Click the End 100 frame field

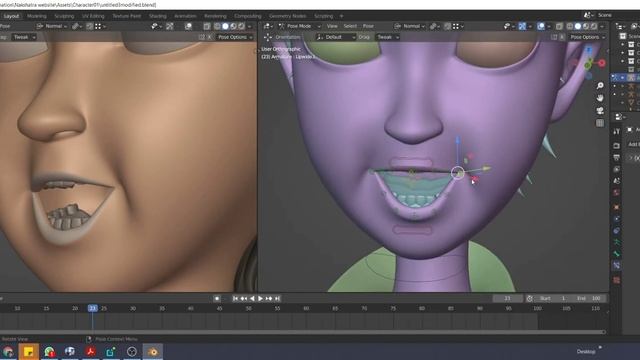point(589,298)
